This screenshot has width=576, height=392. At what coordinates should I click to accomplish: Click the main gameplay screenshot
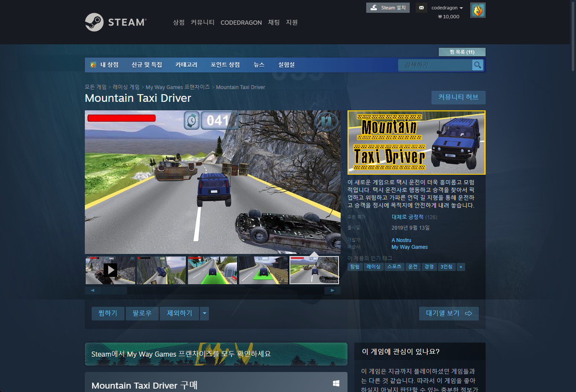pyautogui.click(x=213, y=182)
